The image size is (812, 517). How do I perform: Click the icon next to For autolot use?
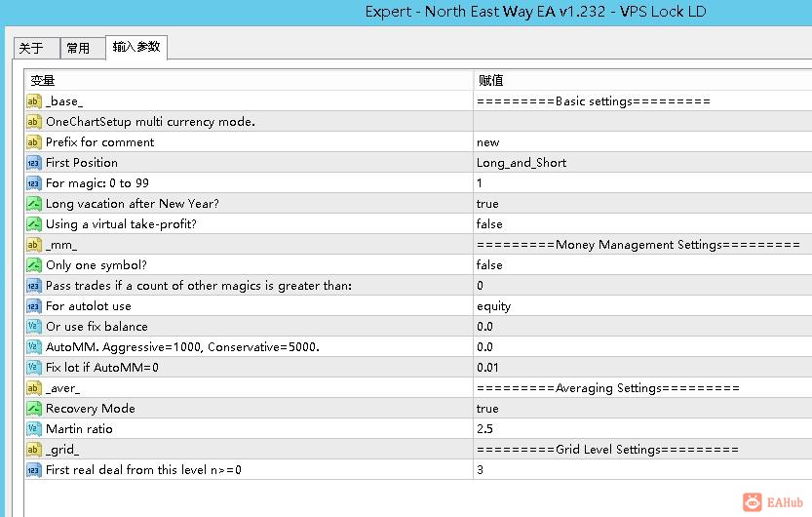(34, 306)
